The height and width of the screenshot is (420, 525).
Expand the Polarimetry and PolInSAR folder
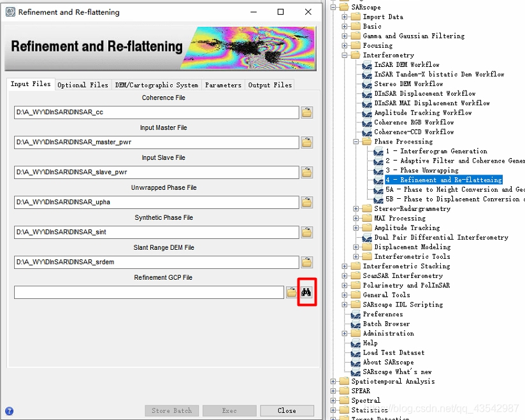[345, 286]
